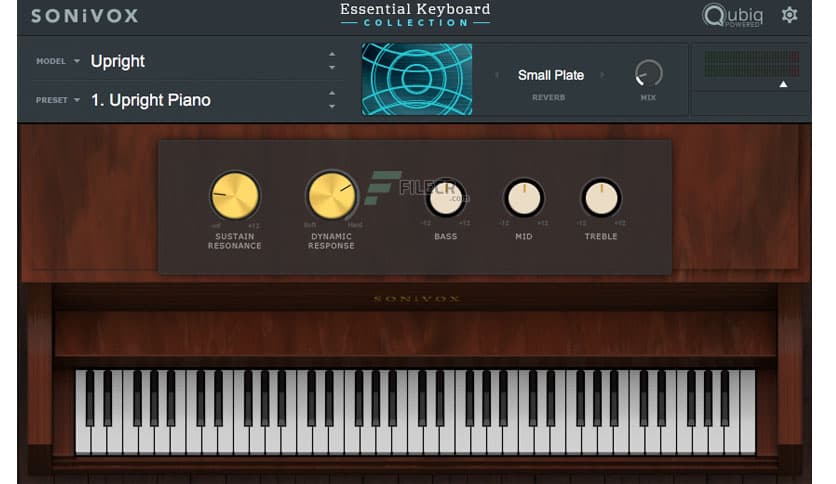
Task: Click the REVERB label
Action: point(549,98)
